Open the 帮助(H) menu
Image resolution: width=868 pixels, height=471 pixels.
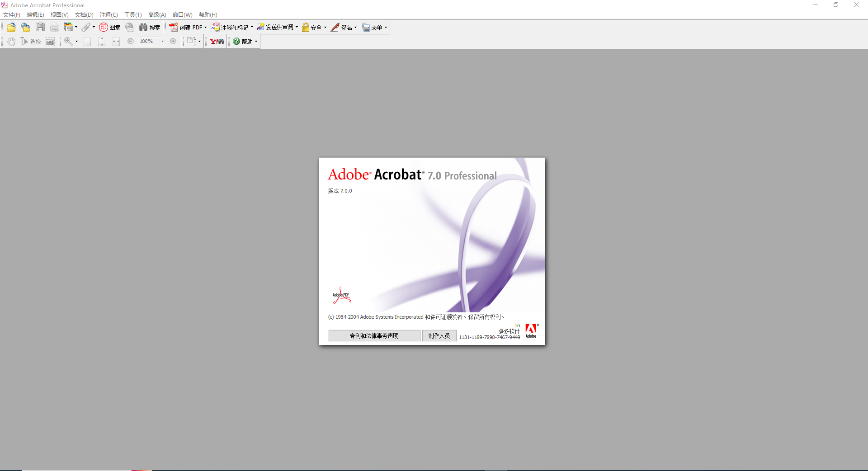208,15
